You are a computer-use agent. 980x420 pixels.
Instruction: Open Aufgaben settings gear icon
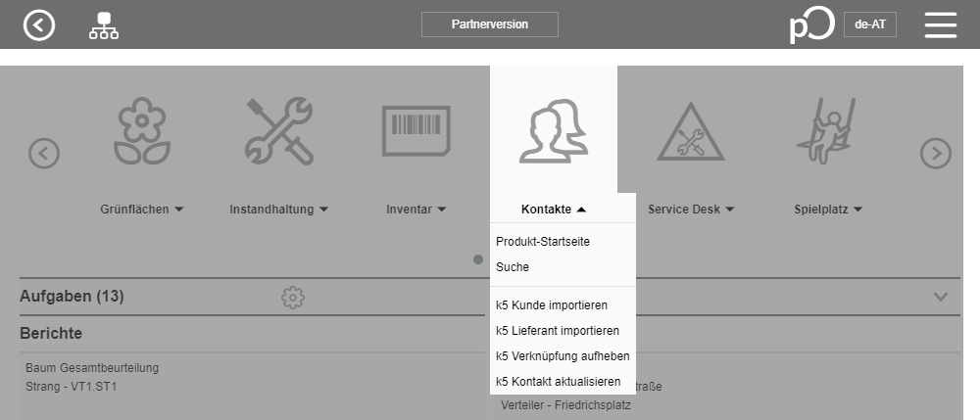point(292,297)
